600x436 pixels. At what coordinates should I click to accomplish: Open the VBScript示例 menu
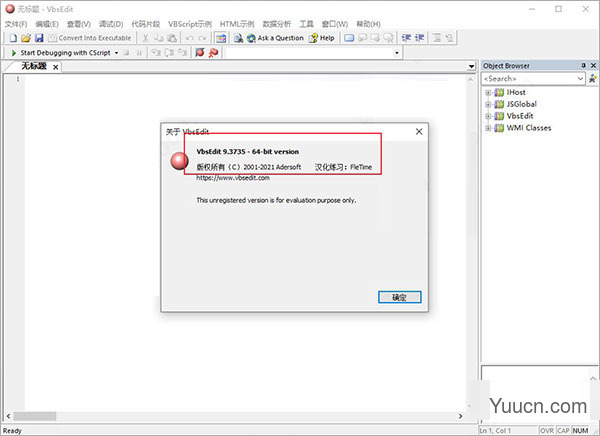click(x=190, y=24)
